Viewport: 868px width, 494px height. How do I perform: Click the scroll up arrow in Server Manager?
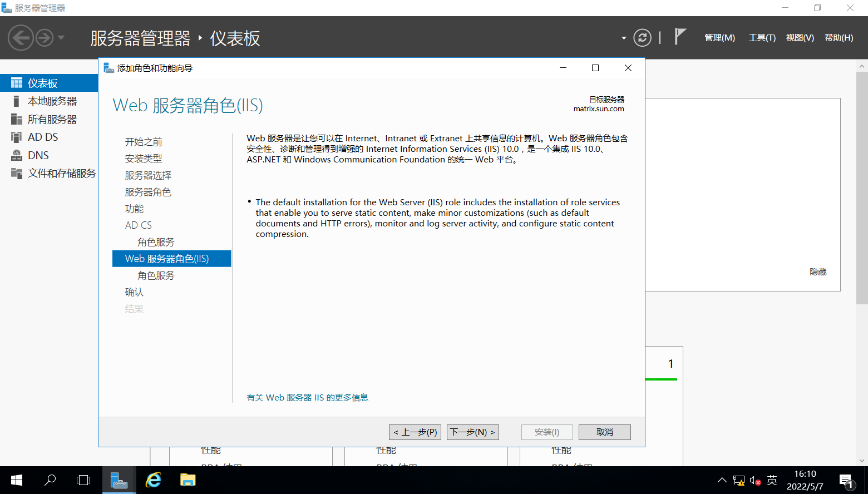(x=862, y=66)
